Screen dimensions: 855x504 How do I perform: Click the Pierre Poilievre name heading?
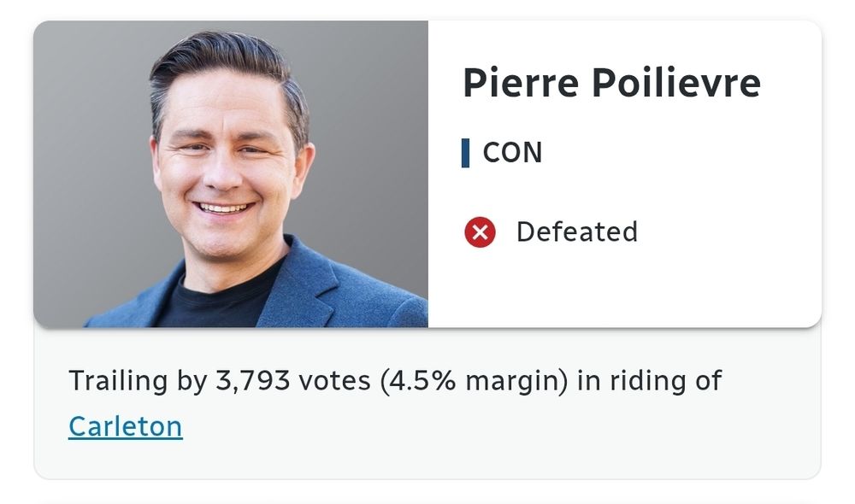tap(611, 83)
